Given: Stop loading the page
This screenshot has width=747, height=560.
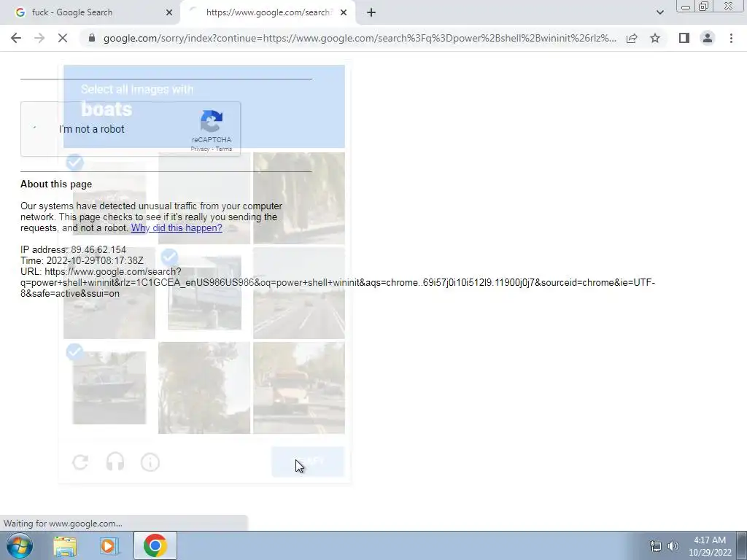Looking at the screenshot, I should pos(63,38).
